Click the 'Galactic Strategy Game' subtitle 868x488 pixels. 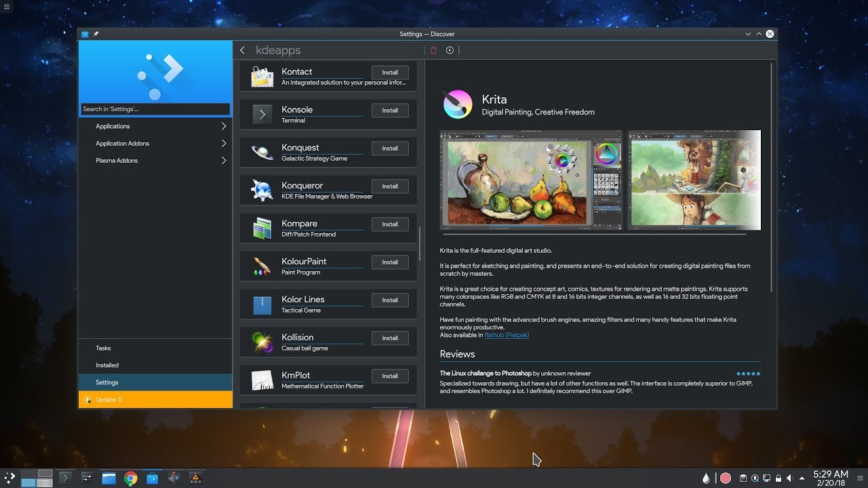pyautogui.click(x=315, y=159)
